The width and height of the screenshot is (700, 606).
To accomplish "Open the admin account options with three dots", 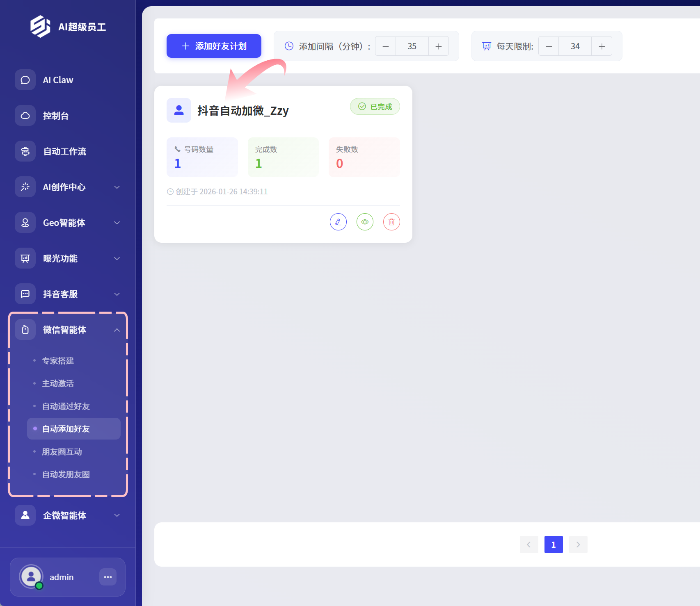I will (108, 577).
